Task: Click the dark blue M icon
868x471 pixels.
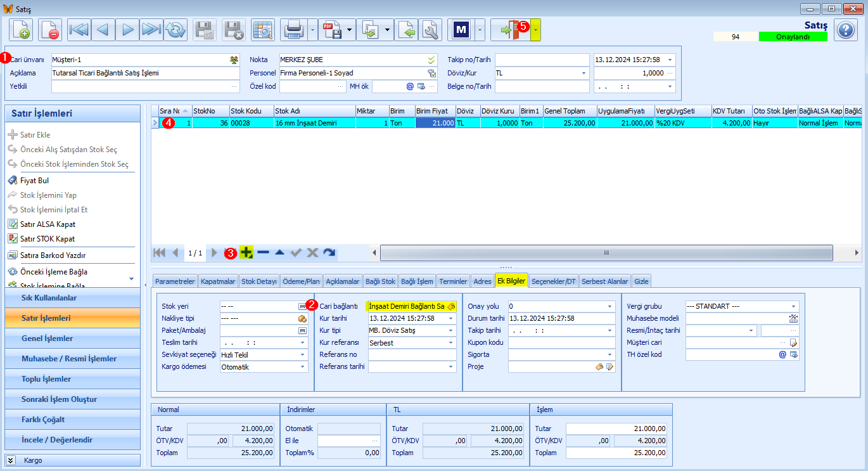Action: click(461, 30)
